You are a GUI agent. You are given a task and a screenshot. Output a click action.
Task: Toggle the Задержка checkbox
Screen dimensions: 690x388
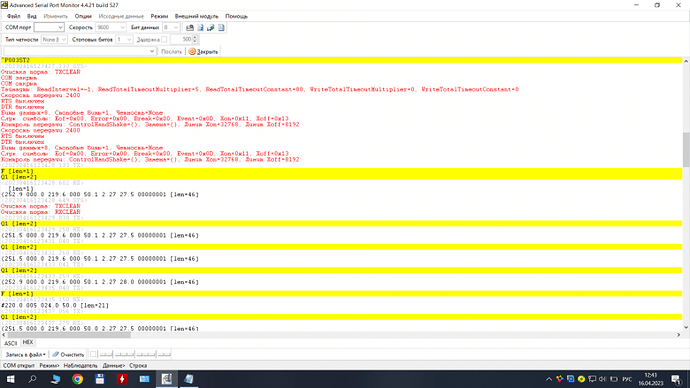coord(164,40)
